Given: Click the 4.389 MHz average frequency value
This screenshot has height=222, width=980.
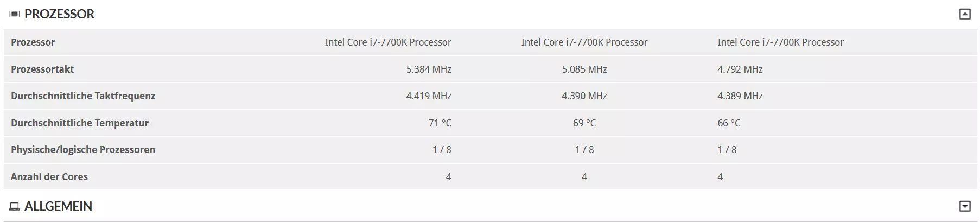Looking at the screenshot, I should (740, 96).
